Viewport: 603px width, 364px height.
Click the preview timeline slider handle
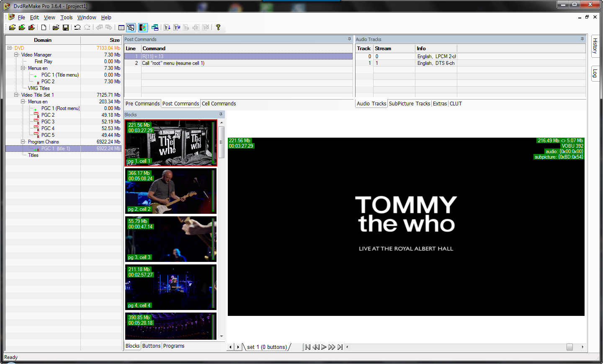(x=569, y=347)
